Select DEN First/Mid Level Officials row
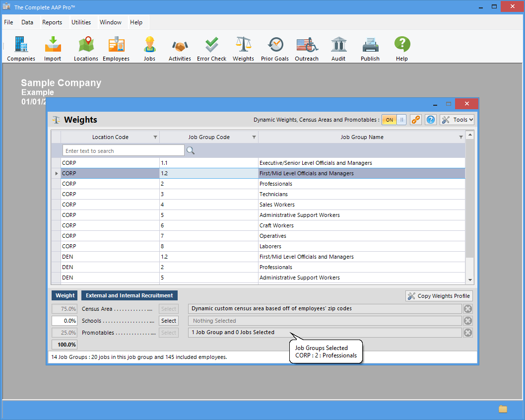 258,257
